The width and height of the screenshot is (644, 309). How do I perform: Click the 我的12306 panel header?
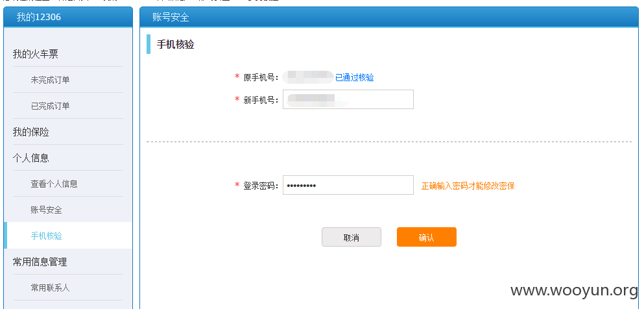click(68, 18)
